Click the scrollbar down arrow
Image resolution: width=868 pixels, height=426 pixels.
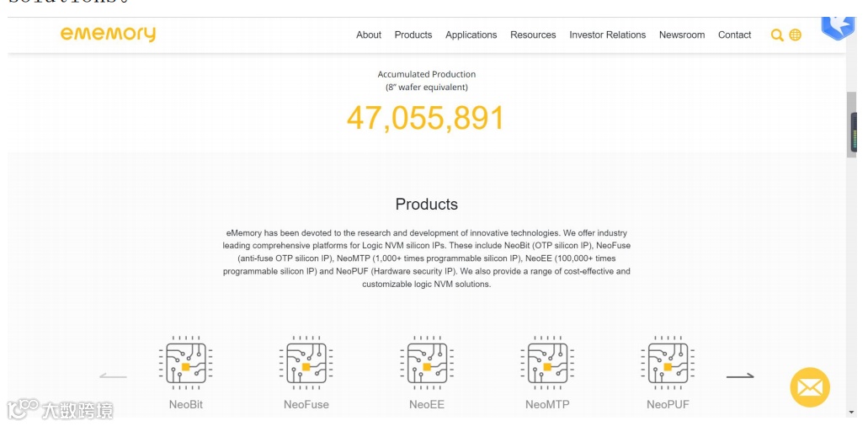[x=851, y=413]
